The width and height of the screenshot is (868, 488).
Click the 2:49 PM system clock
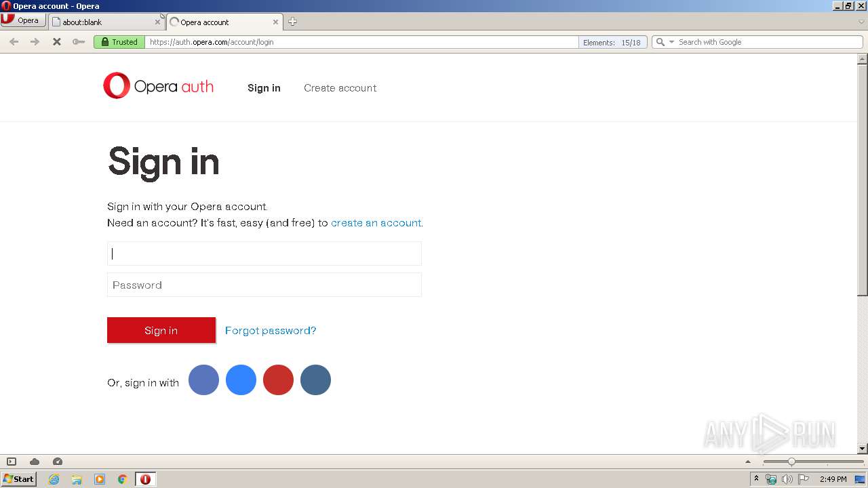(x=833, y=479)
